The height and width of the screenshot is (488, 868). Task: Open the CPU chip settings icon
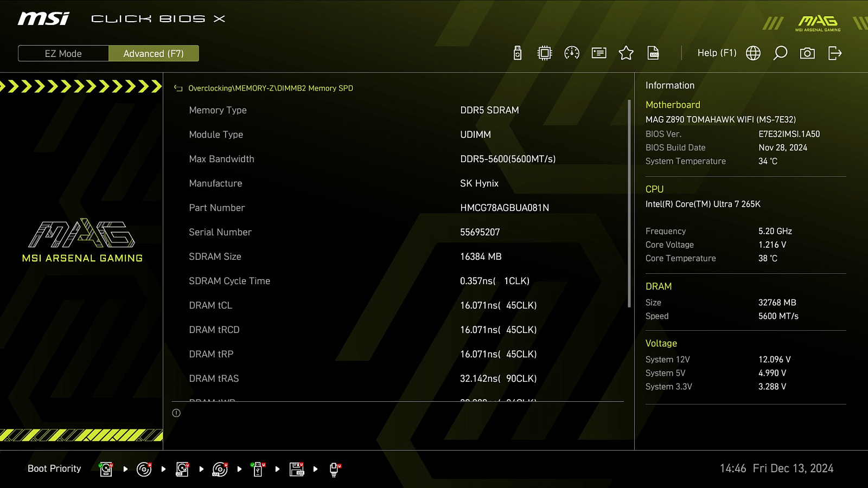(545, 53)
